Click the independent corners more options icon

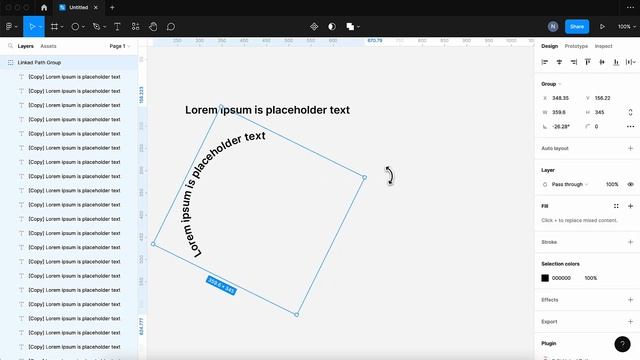tap(630, 127)
